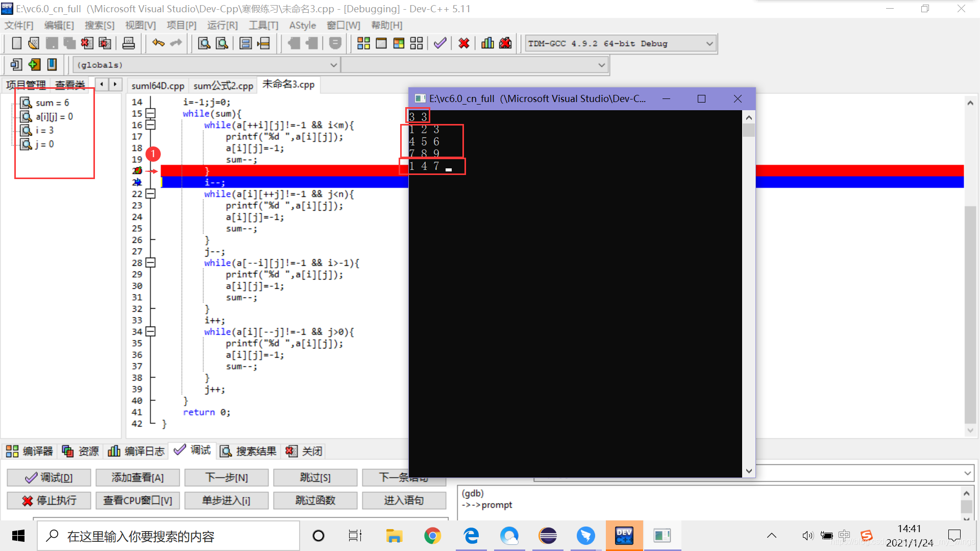The height and width of the screenshot is (551, 980).
Task: Click the Goto bookmark blue icon
Action: coord(52,65)
